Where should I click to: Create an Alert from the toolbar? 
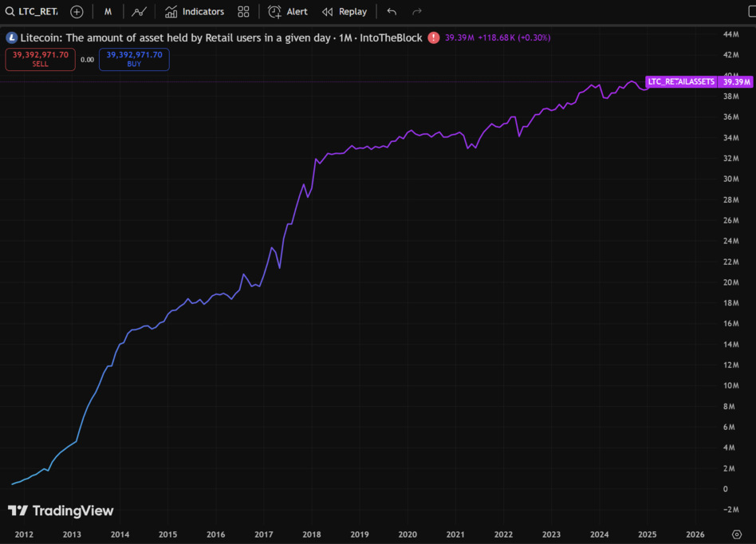[x=288, y=12]
